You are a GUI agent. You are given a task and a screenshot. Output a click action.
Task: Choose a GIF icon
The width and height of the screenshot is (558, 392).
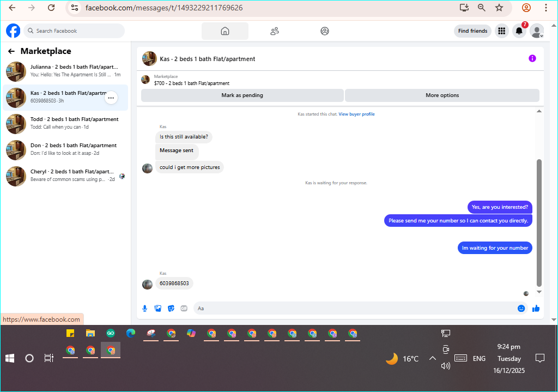coord(184,309)
